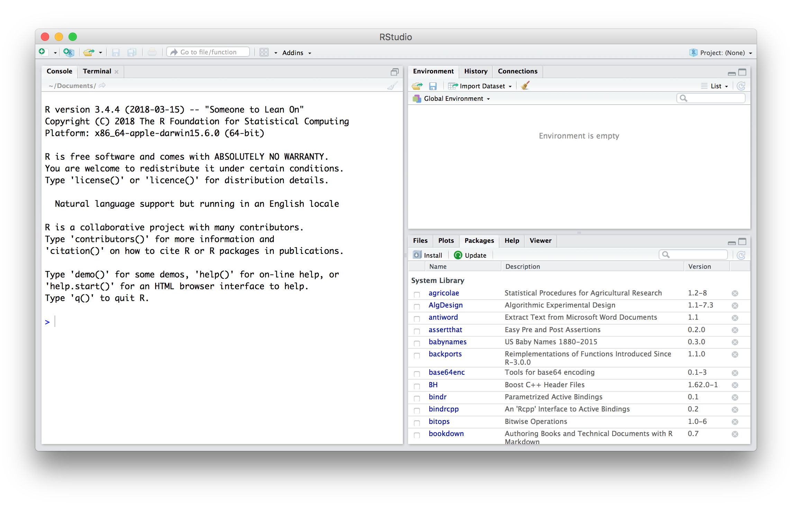Open the recent files dropdown arrow
The image size is (812, 505).
tap(100, 53)
